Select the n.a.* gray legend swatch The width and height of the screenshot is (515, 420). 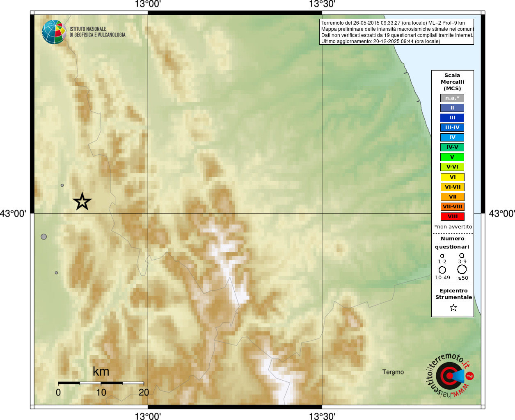pos(452,98)
